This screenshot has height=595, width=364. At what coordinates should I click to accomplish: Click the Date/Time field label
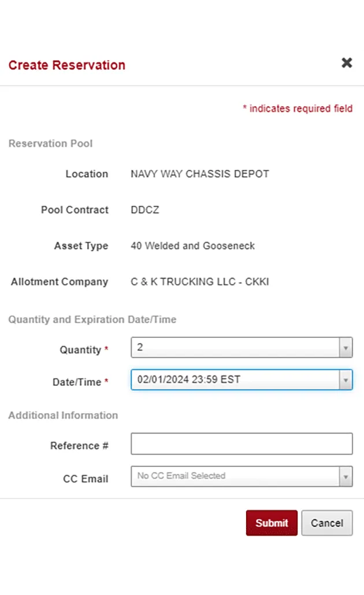tap(77, 382)
